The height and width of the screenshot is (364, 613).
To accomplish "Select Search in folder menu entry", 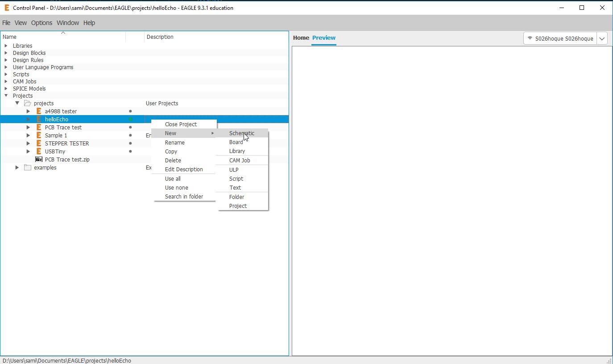I will 184,196.
